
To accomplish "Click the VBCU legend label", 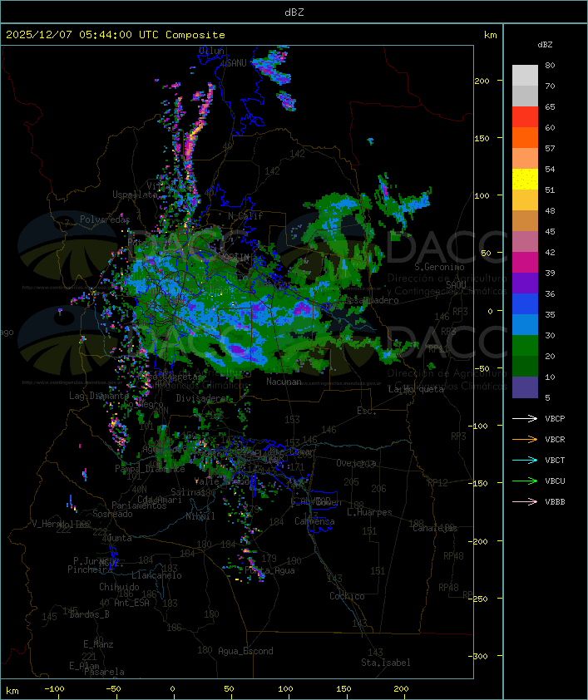I will (x=555, y=481).
